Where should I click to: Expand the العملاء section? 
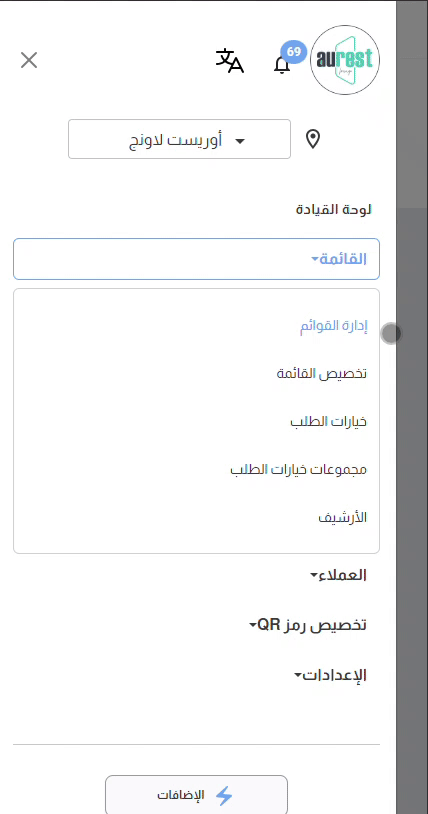point(338,575)
